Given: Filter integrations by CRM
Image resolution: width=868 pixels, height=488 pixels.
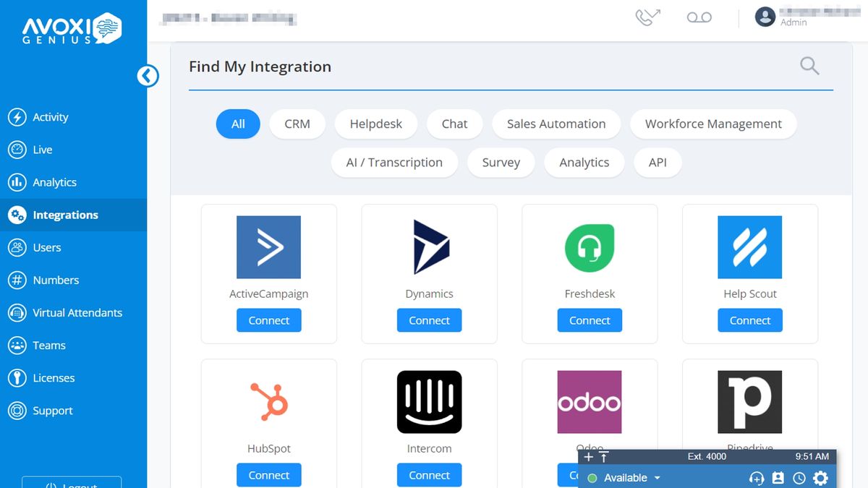Looking at the screenshot, I should coord(297,124).
